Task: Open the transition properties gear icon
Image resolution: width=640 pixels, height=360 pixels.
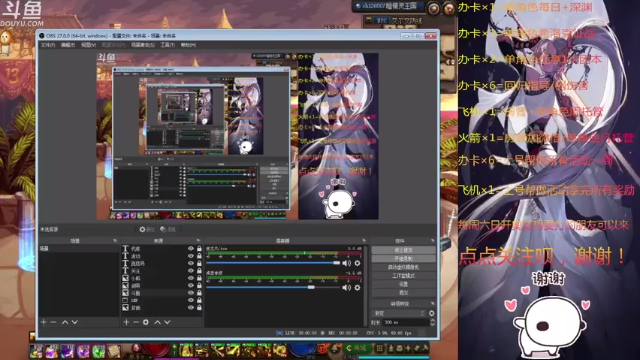Action: 431,313
